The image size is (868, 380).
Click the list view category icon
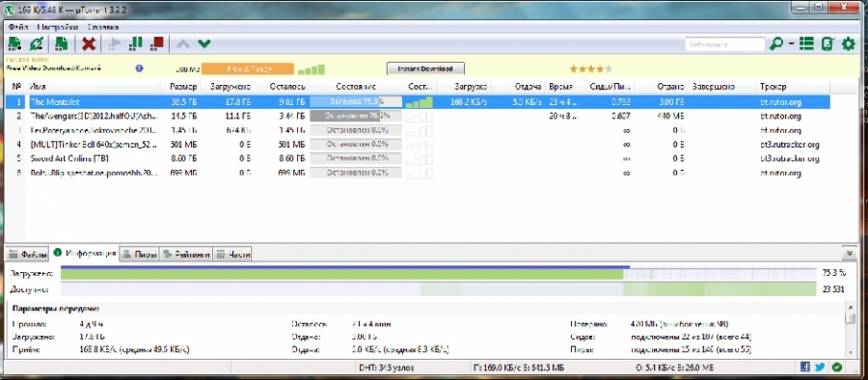[x=806, y=43]
